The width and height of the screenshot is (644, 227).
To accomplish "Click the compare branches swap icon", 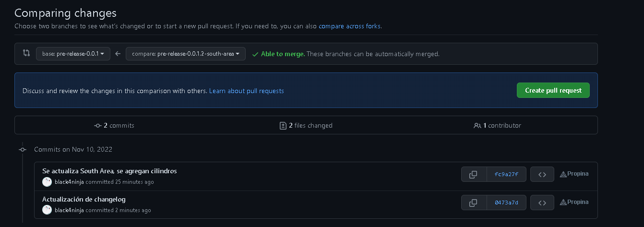I will [26, 53].
